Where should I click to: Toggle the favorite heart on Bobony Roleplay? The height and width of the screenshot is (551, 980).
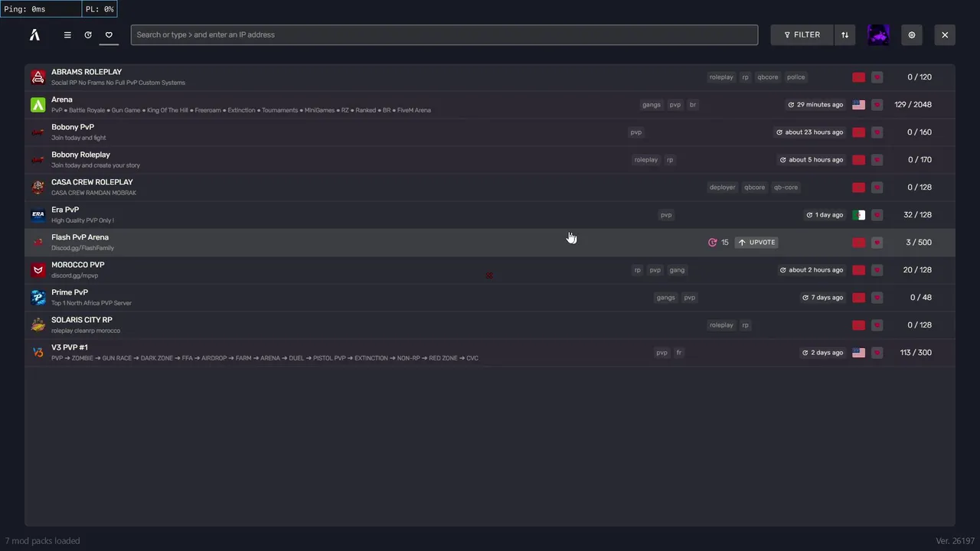pos(877,159)
